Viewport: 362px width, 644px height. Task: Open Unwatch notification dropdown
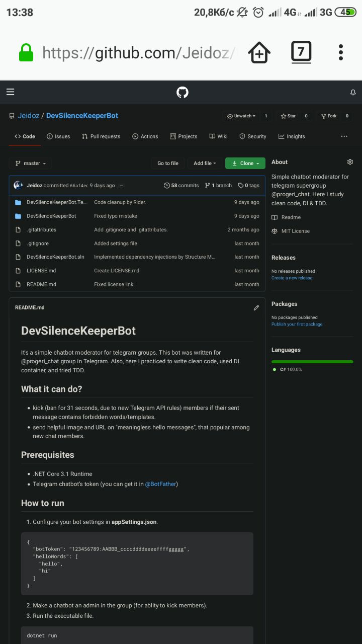coord(241,116)
